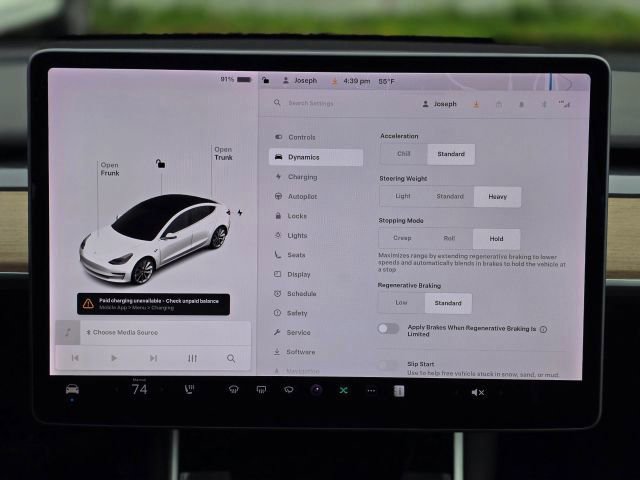The height and width of the screenshot is (480, 640).
Task: Tap the 4:39 pm clock
Action: point(357,81)
